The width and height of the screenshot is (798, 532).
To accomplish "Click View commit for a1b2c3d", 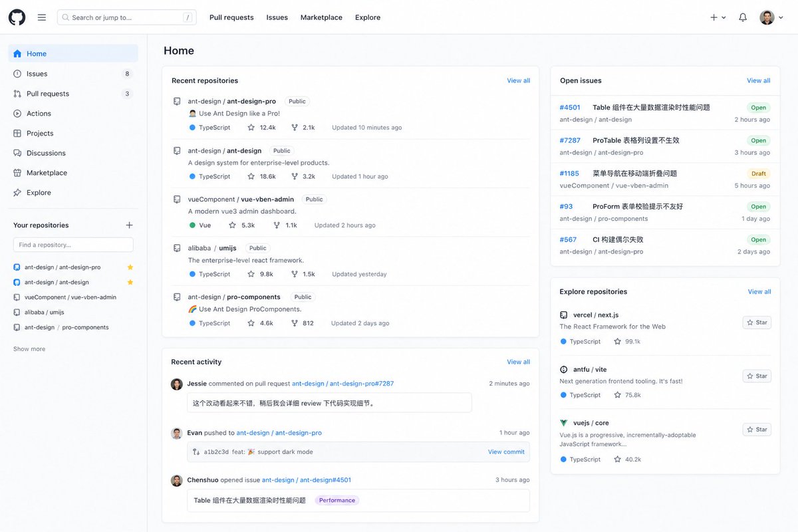I will pos(506,452).
